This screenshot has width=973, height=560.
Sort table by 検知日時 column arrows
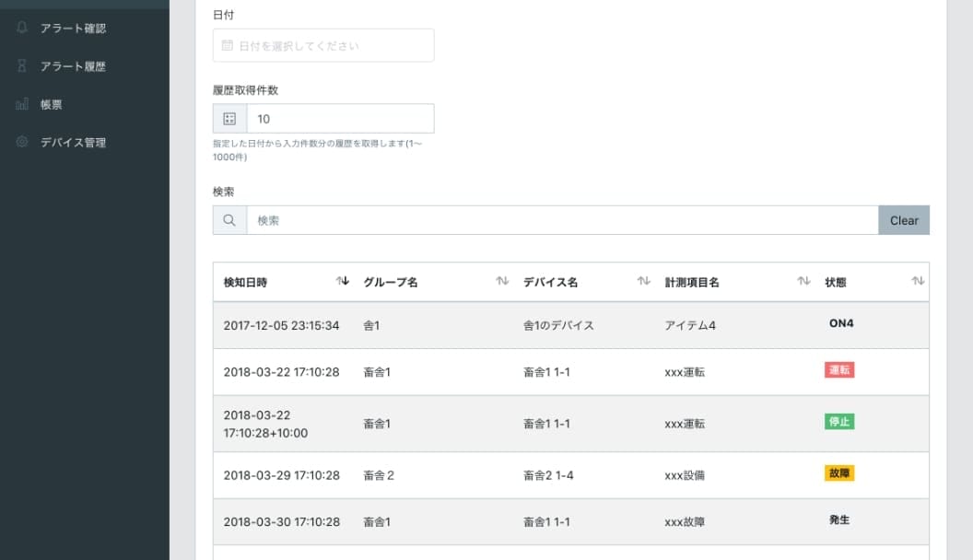(342, 282)
